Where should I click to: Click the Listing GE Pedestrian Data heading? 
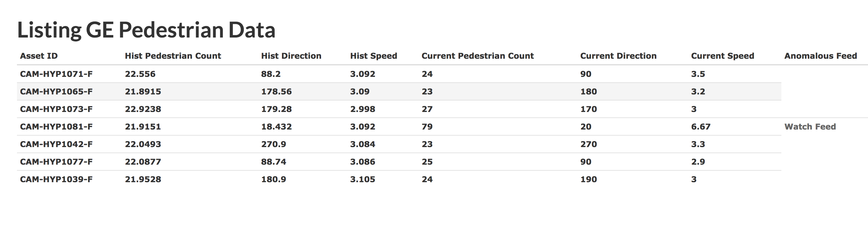(146, 30)
